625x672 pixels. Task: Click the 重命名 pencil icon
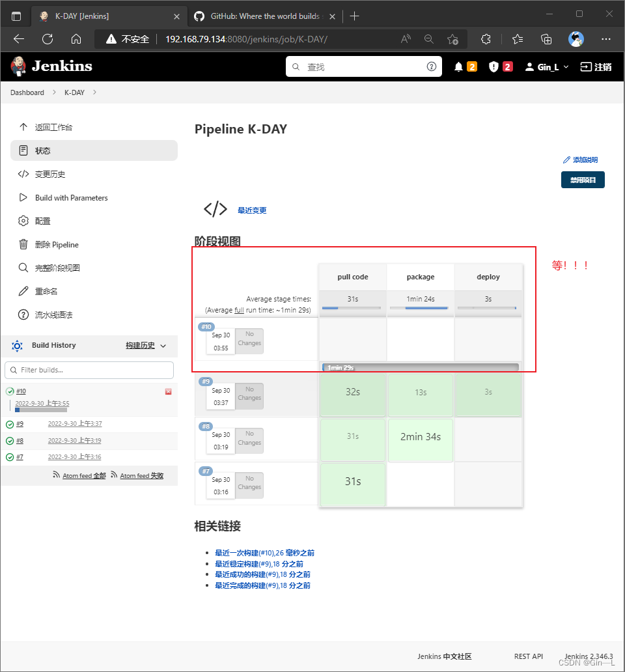coord(23,292)
